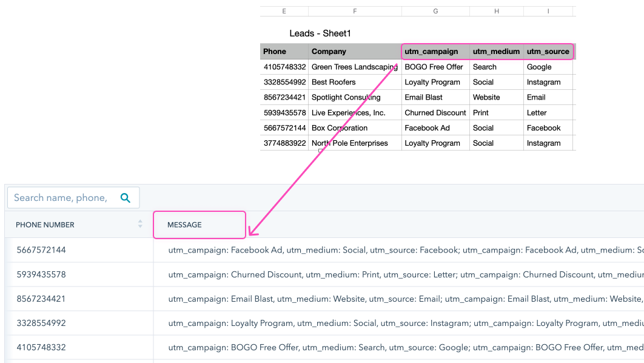
Task: Select spreadsheet column H header
Action: (496, 12)
